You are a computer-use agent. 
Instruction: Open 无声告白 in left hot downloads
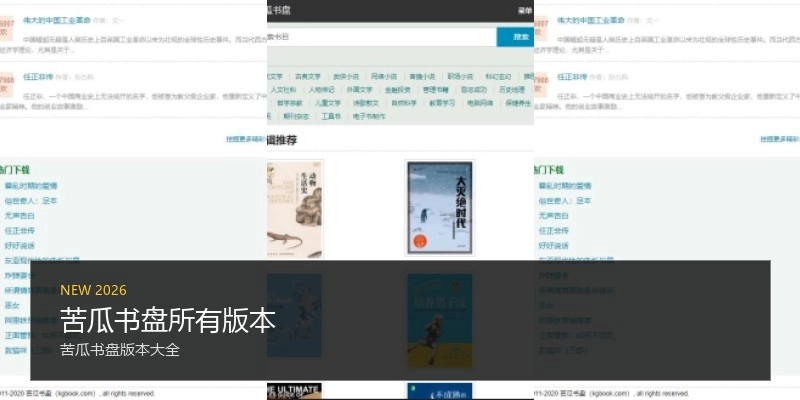[19, 216]
